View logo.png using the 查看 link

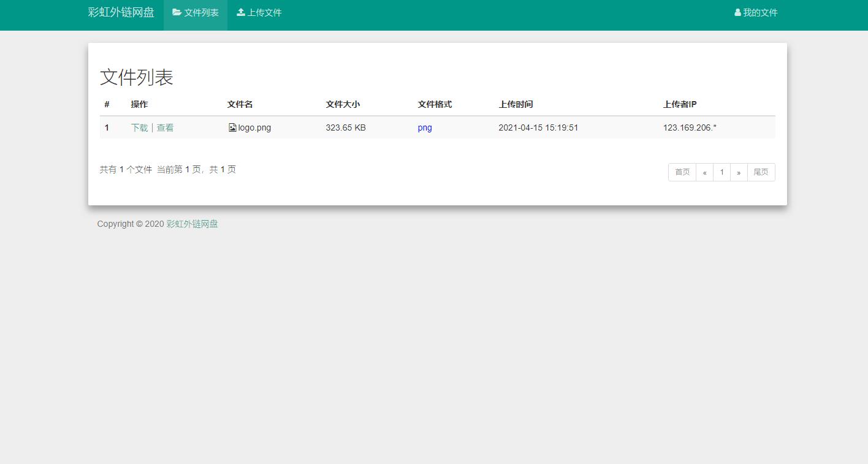coord(165,127)
